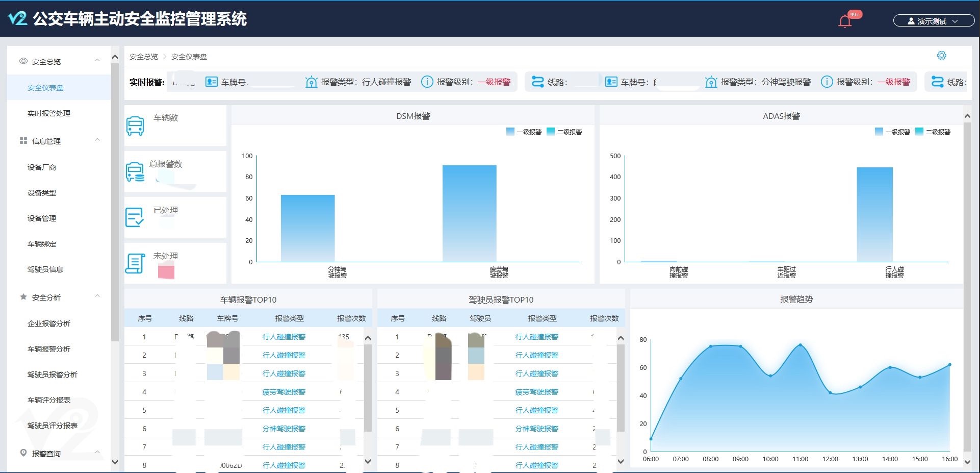Open the 演示测试 user dropdown

click(933, 21)
